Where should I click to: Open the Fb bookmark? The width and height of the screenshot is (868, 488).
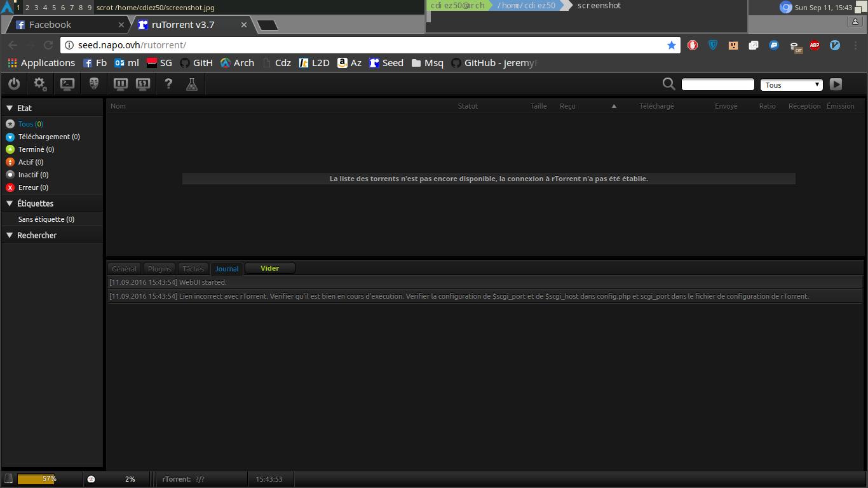[95, 63]
